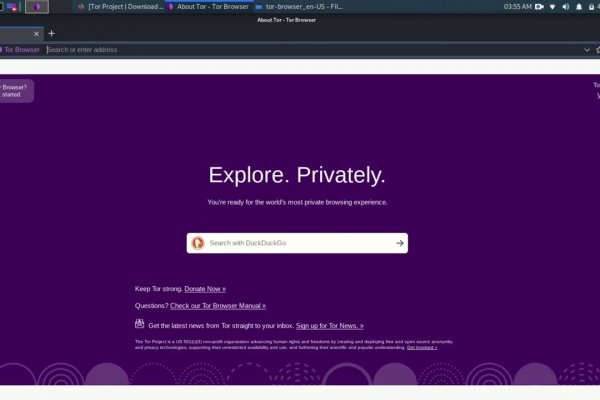Switch to Tor Project Download taskbar window
The height and width of the screenshot is (400, 600).
click(120, 6)
